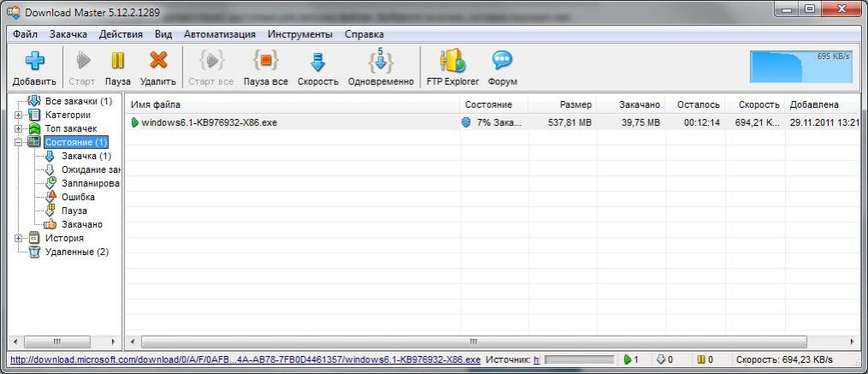868x374 pixels.
Task: Open the Инструменты menu
Action: pos(300,34)
